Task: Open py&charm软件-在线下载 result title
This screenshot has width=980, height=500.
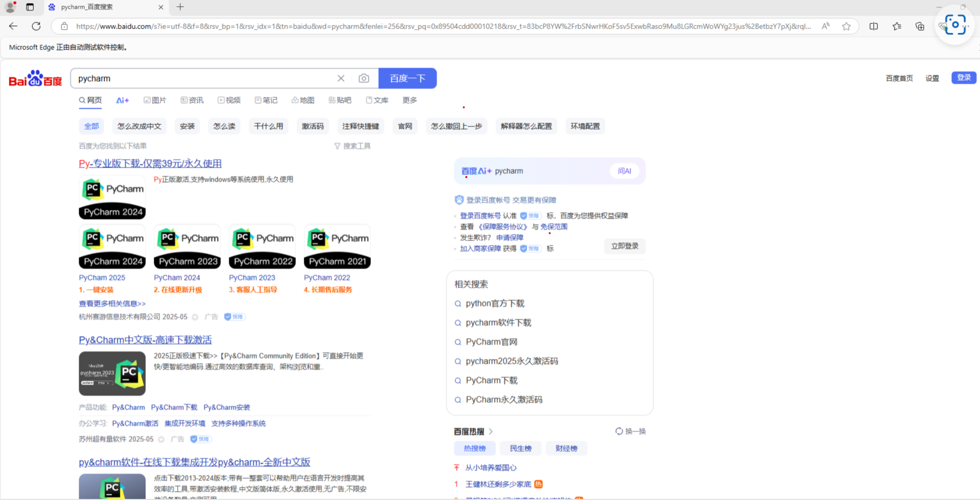Action: [x=194, y=462]
